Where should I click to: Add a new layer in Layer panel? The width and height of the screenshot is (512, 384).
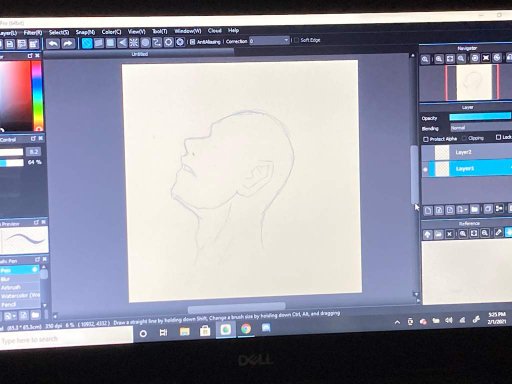428,210
